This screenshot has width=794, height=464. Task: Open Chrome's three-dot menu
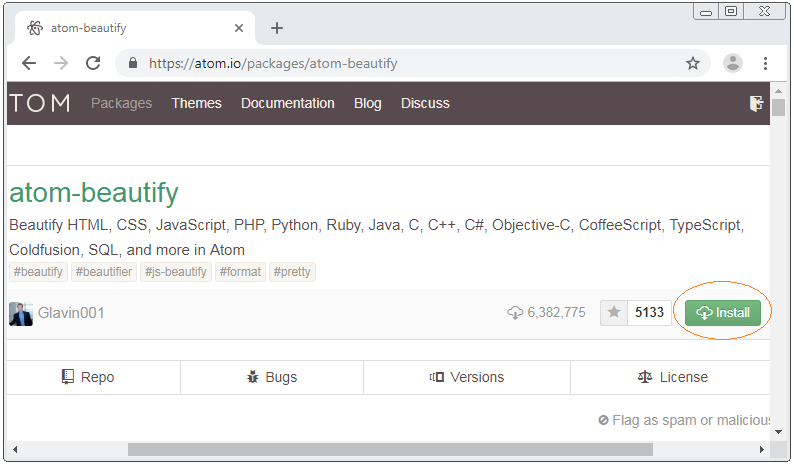tap(765, 63)
